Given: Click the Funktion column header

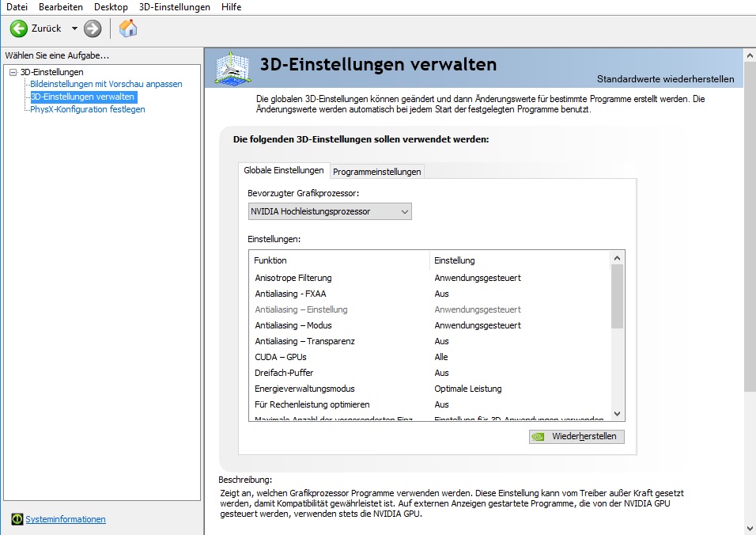Looking at the screenshot, I should pyautogui.click(x=340, y=260).
